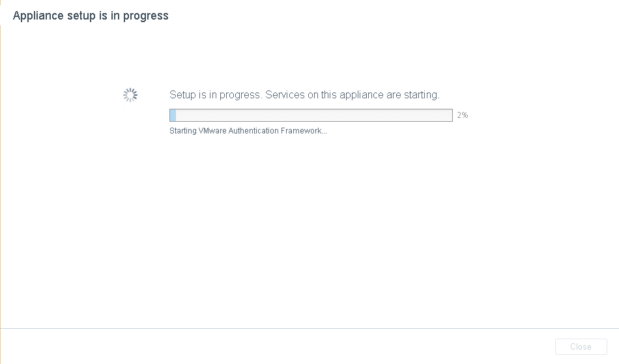Click the word 'Appliance' in the title

(x=36, y=16)
